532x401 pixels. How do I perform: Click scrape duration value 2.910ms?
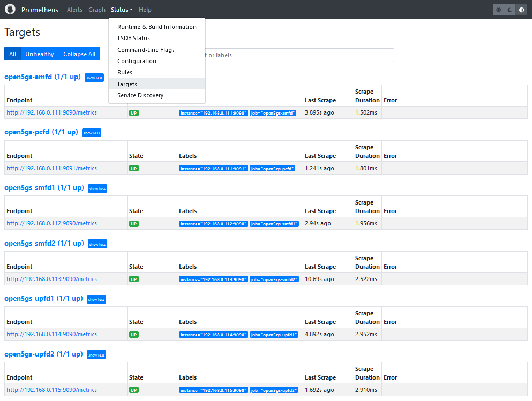click(366, 390)
